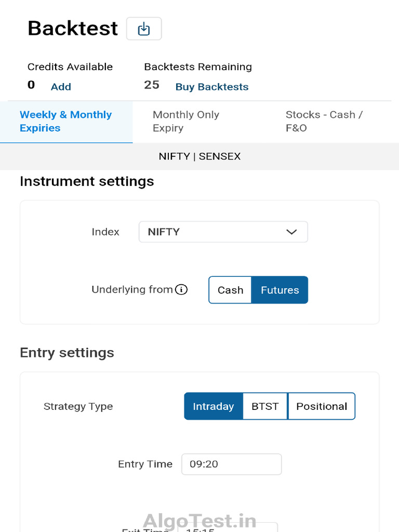
Task: Click the Entry Time field showing 09:20
Action: click(231, 464)
